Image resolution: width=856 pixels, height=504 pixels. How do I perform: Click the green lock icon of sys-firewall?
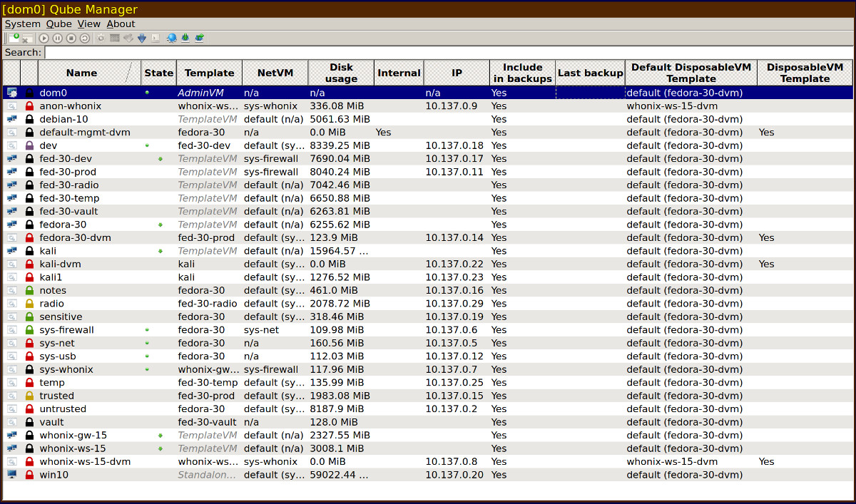(x=29, y=330)
